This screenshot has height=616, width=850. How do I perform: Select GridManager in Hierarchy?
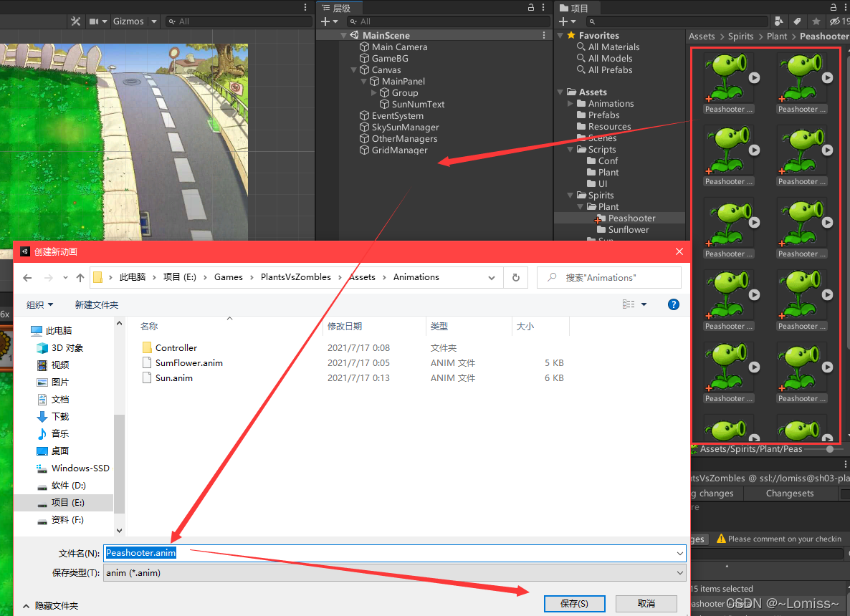coord(399,150)
